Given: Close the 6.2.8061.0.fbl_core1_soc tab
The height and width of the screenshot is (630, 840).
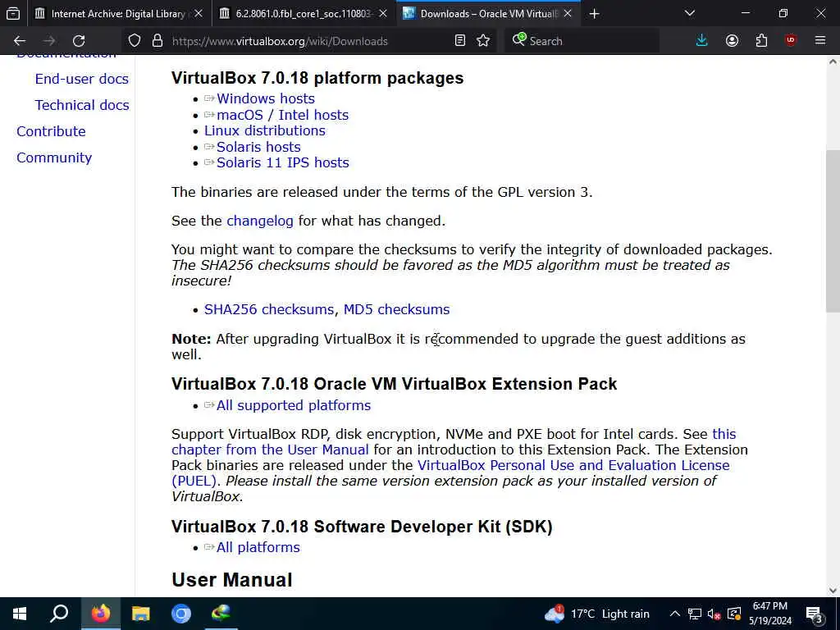Looking at the screenshot, I should 382,14.
